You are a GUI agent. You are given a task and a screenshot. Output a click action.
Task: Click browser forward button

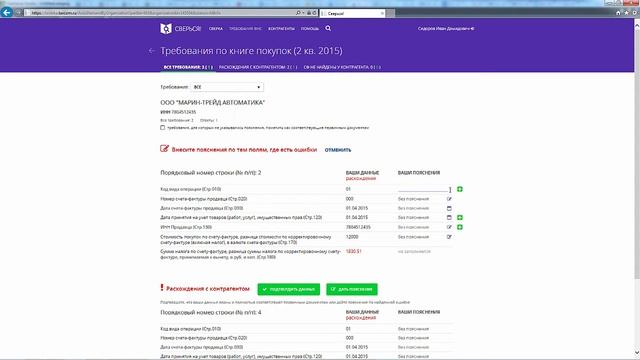tap(18, 13)
